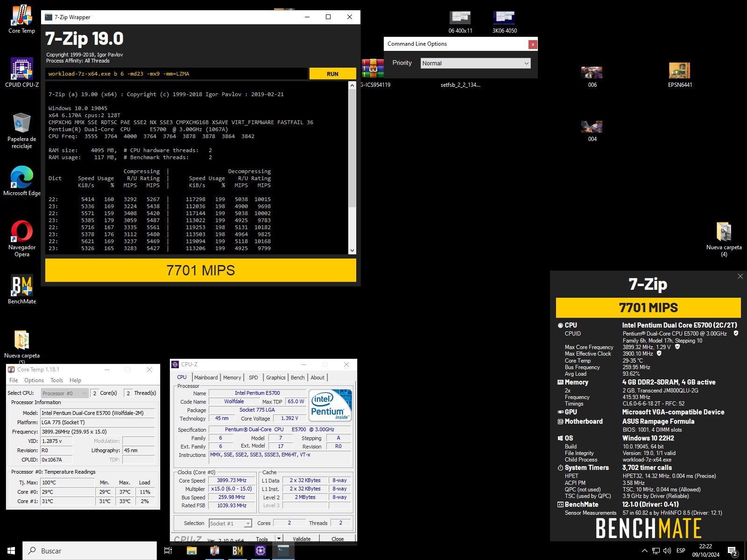Open the Priority dropdown set to Normal

[x=476, y=63]
